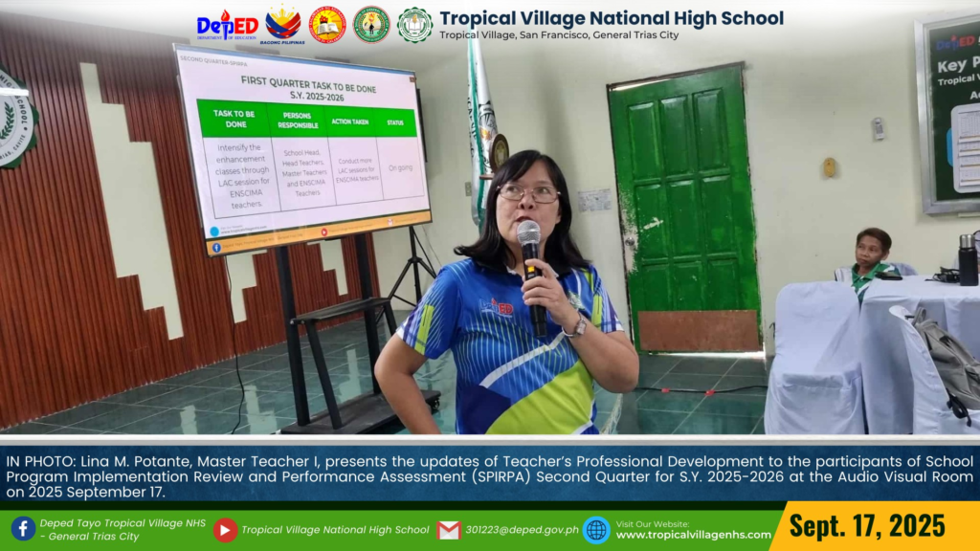This screenshot has height=551, width=980.
Task: Click the green door in the photo
Action: coord(683,206)
